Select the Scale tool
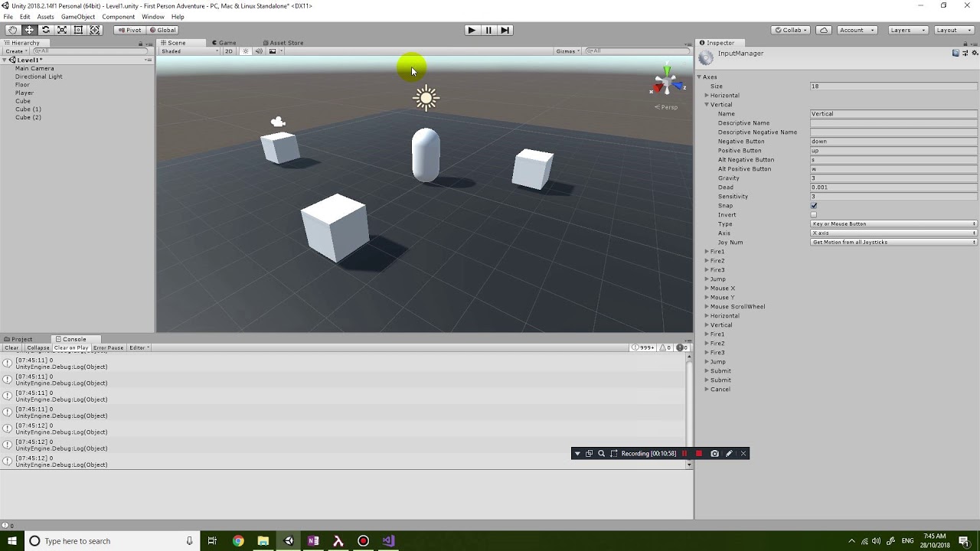Viewport: 980px width, 551px height. pos(62,30)
